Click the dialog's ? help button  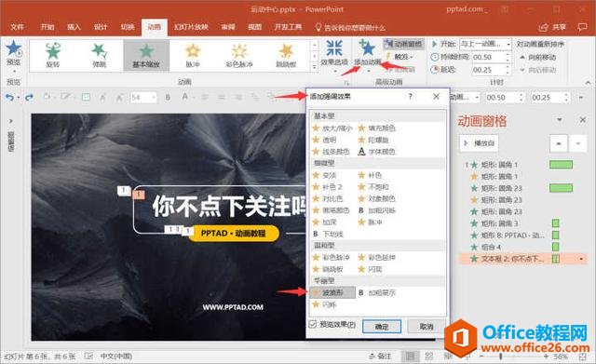coord(411,97)
